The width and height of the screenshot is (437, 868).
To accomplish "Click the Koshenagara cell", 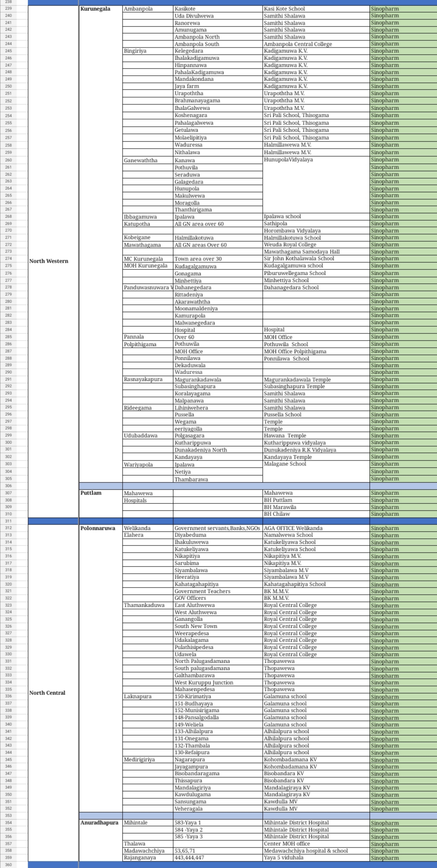I will click(x=218, y=115).
